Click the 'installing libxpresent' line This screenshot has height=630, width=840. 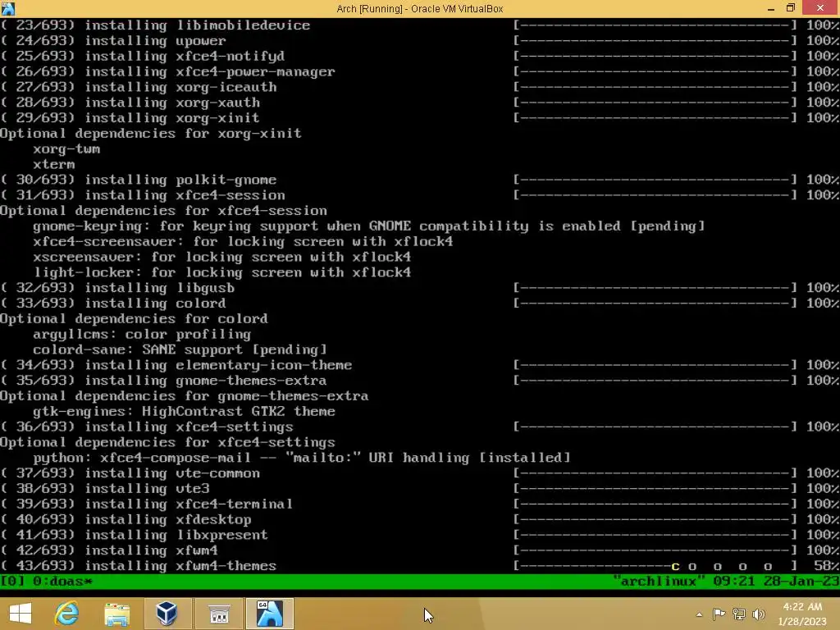pos(134,535)
